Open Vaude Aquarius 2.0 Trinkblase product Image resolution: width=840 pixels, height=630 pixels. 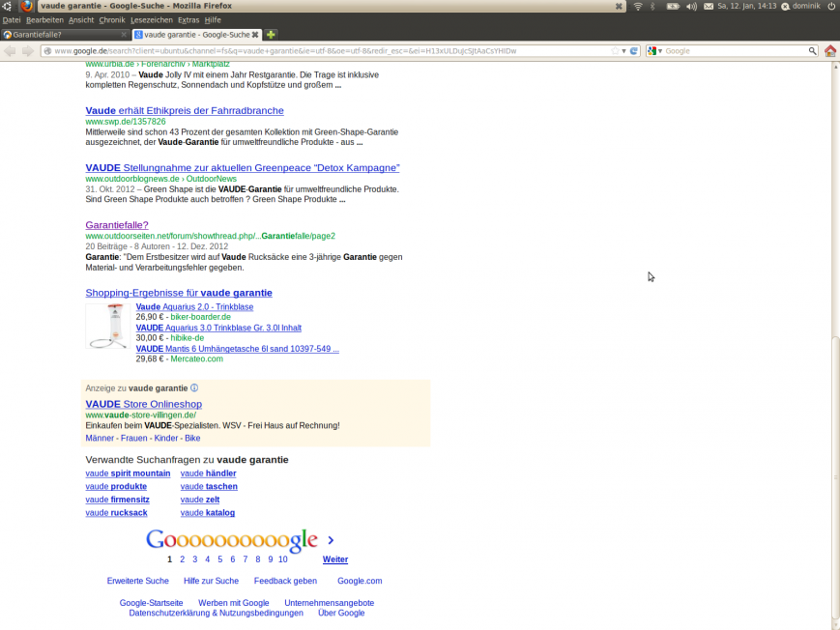click(x=194, y=307)
